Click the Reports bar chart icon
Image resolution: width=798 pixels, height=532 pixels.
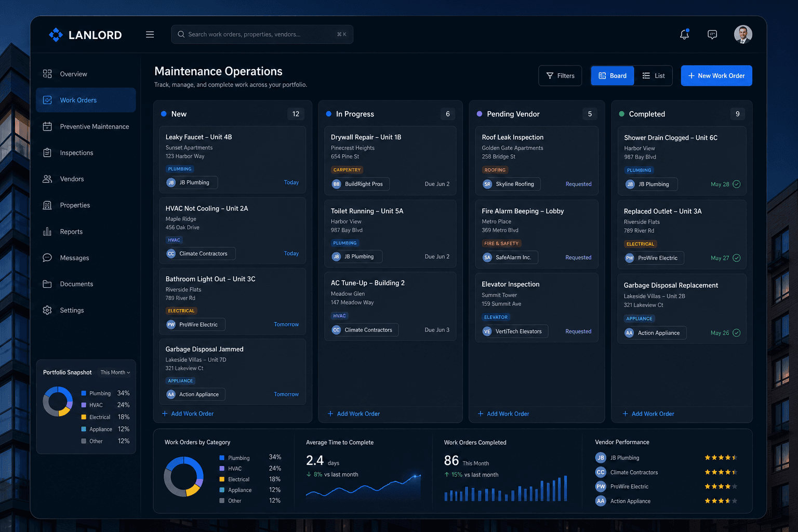coord(47,232)
